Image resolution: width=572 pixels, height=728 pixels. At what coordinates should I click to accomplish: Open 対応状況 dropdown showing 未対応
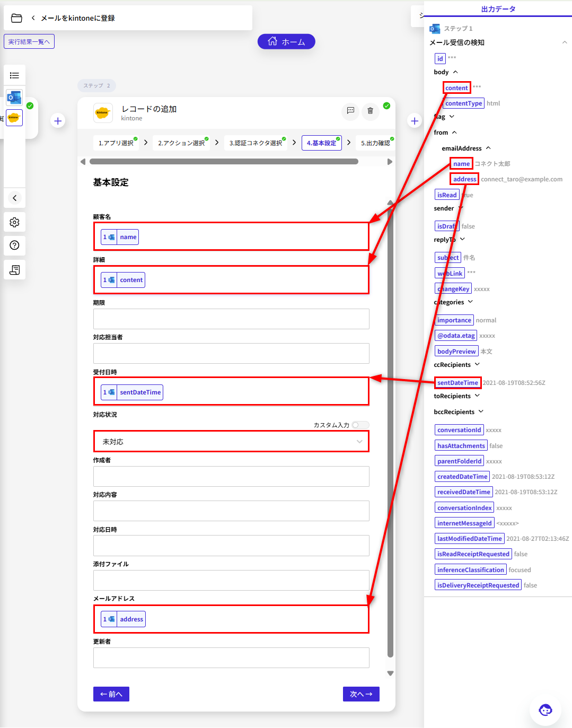231,441
